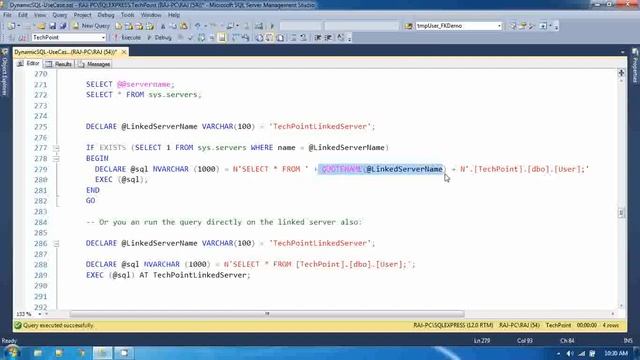Viewport: 640px width, 360px height.
Task: Open the Object Explorer side panel
Action: (4, 72)
